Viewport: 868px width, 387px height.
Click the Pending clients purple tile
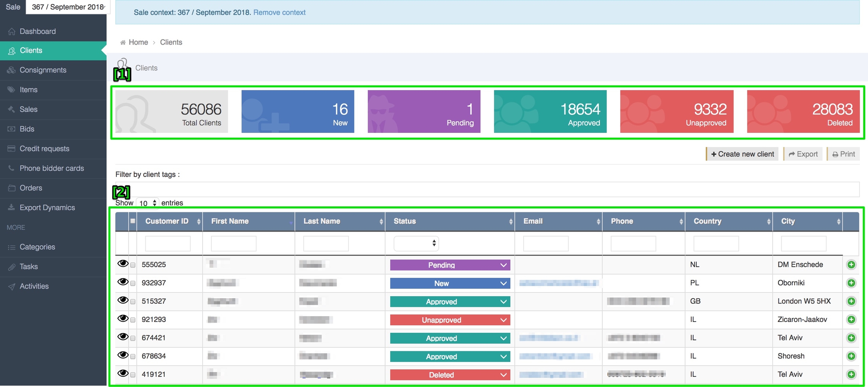click(x=424, y=111)
